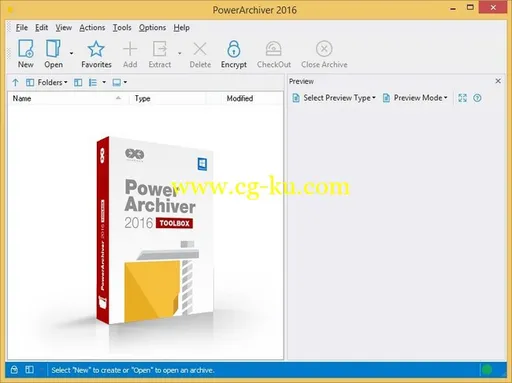The image size is (512, 383).
Task: Click the Close Archive icon
Action: (x=324, y=49)
